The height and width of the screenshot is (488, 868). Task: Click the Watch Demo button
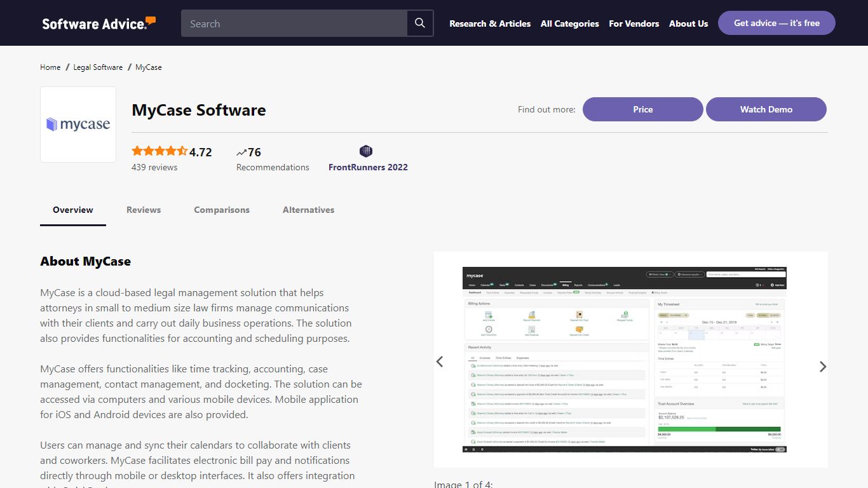pos(766,109)
